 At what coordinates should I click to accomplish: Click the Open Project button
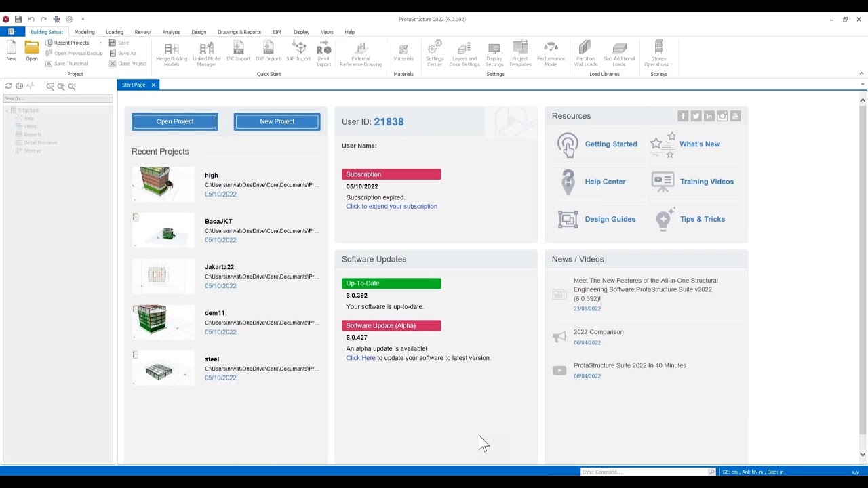(x=175, y=121)
